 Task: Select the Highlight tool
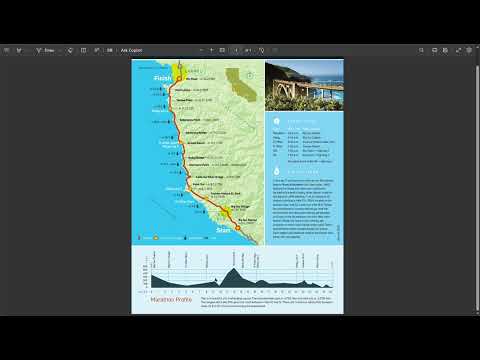19,50
